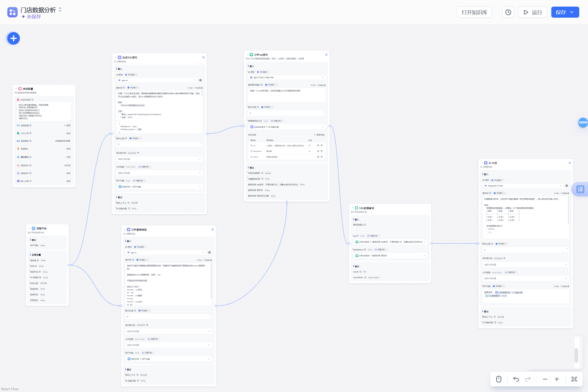Image resolution: width=588 pixels, height=392 pixels.
Task: Click the 对话开场白 text area
Action: [44, 111]
